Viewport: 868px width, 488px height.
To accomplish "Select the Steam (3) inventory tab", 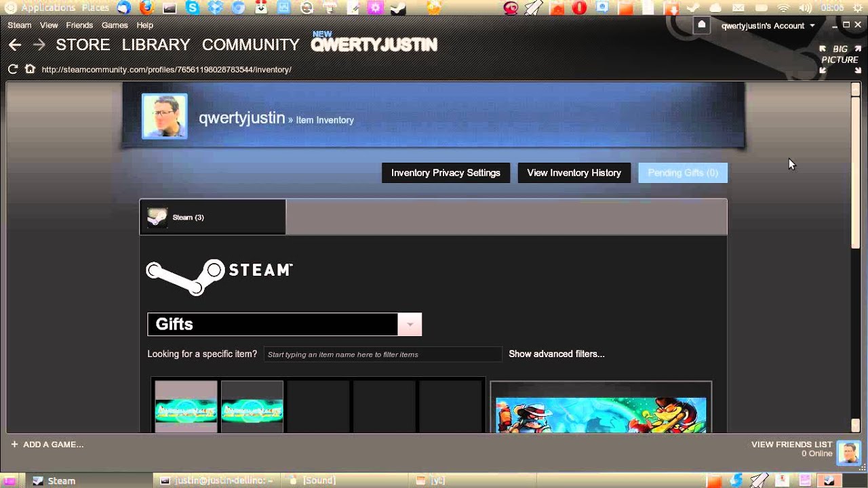I will [213, 217].
